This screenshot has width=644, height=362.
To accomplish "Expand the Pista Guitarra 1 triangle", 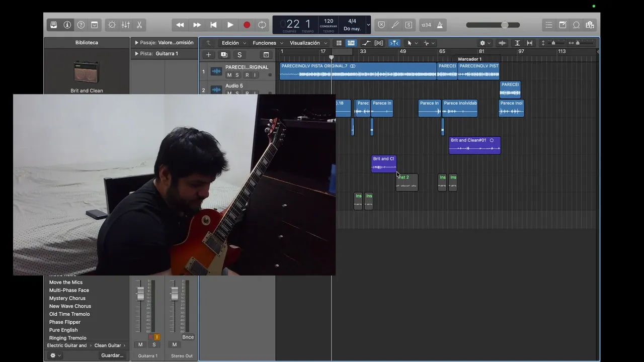I will pyautogui.click(x=136, y=53).
